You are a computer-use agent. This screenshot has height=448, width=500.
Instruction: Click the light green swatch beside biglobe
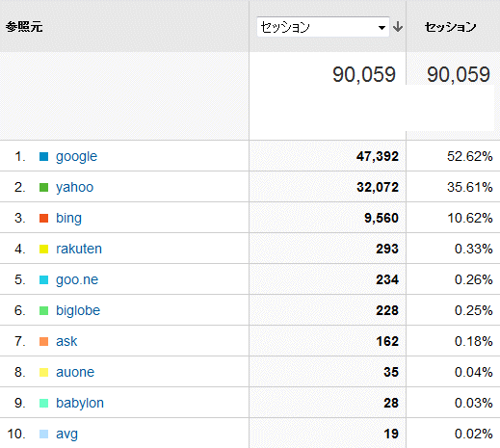coord(43,311)
